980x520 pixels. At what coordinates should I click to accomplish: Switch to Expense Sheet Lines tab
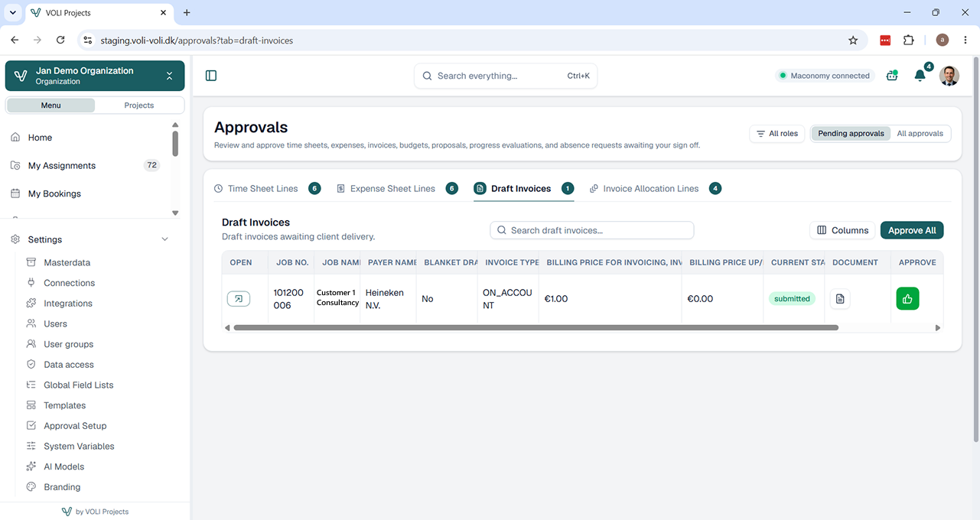(x=396, y=189)
